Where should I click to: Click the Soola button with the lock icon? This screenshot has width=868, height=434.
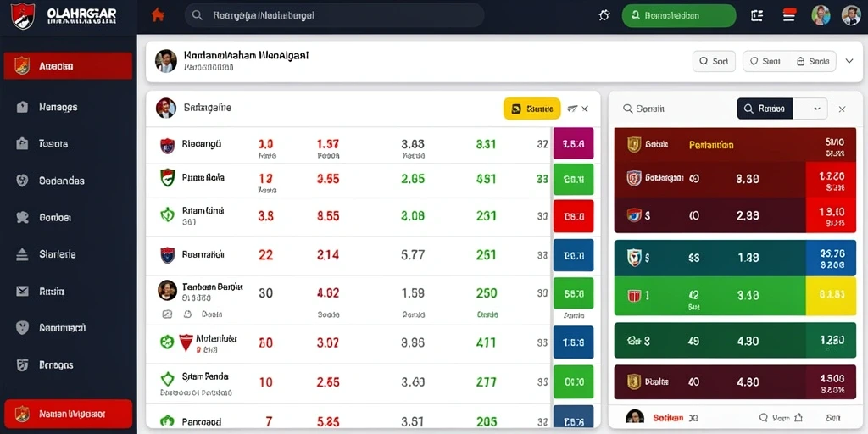812,61
